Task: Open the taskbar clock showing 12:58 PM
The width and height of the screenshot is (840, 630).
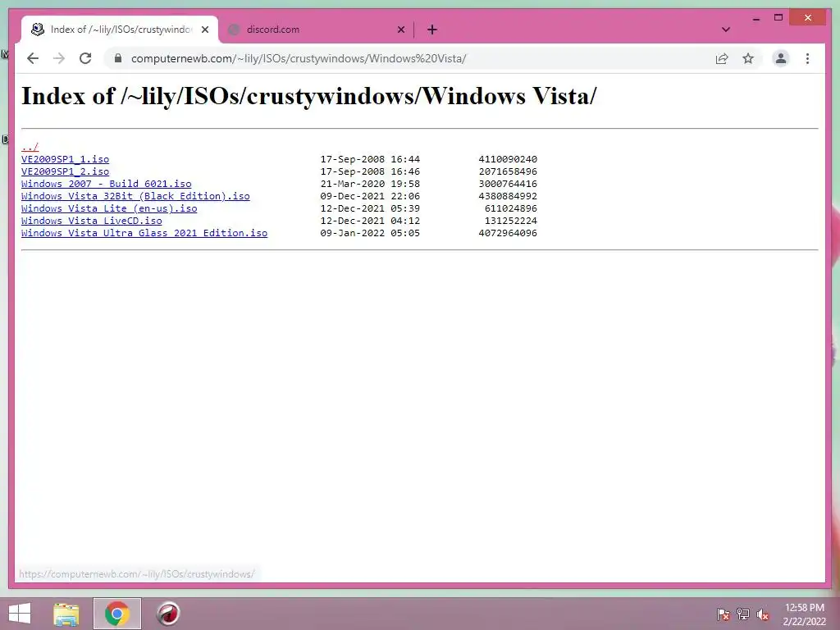Action: pyautogui.click(x=804, y=614)
